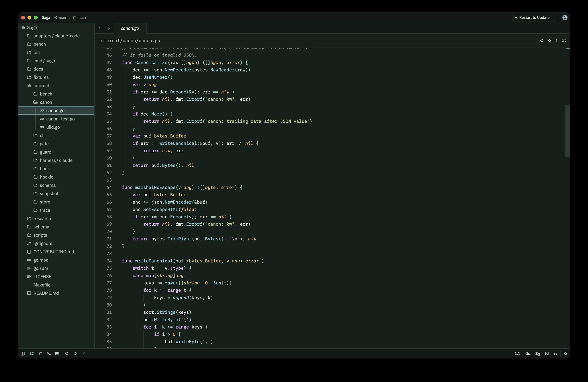Open ulid.go in the file tree
The width and height of the screenshot is (588, 382).
[x=56, y=127]
